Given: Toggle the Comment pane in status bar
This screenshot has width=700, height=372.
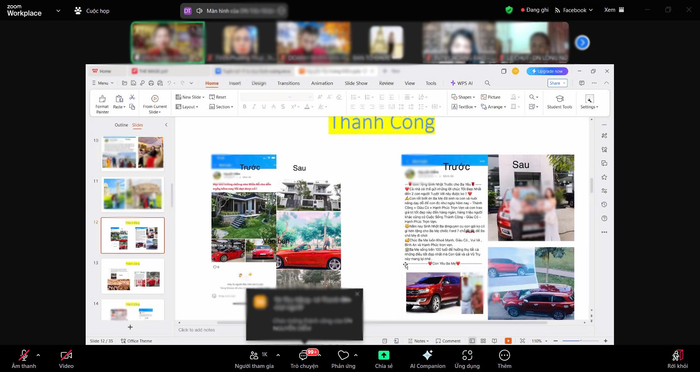Looking at the screenshot, I should click(448, 341).
